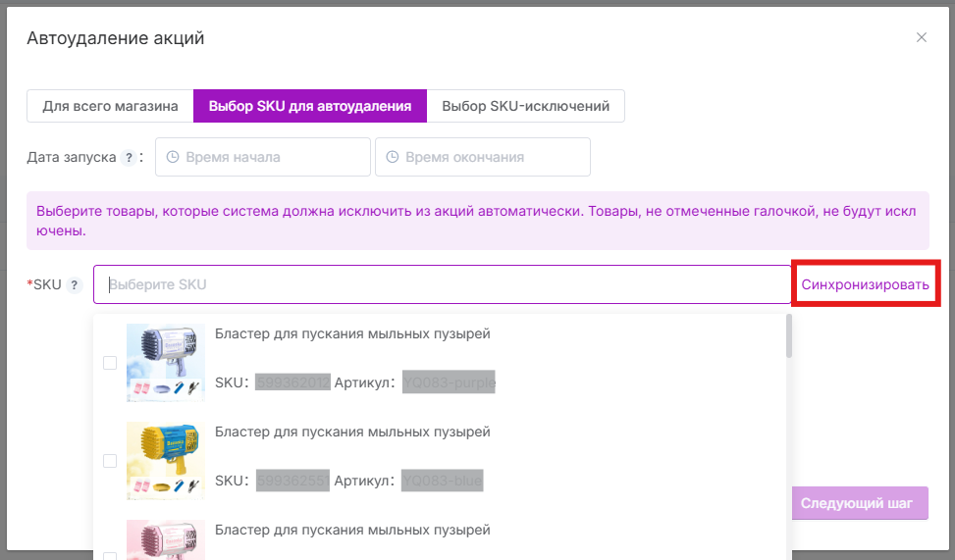Click clock icon in Время начала field
The image size is (955, 560).
click(173, 157)
